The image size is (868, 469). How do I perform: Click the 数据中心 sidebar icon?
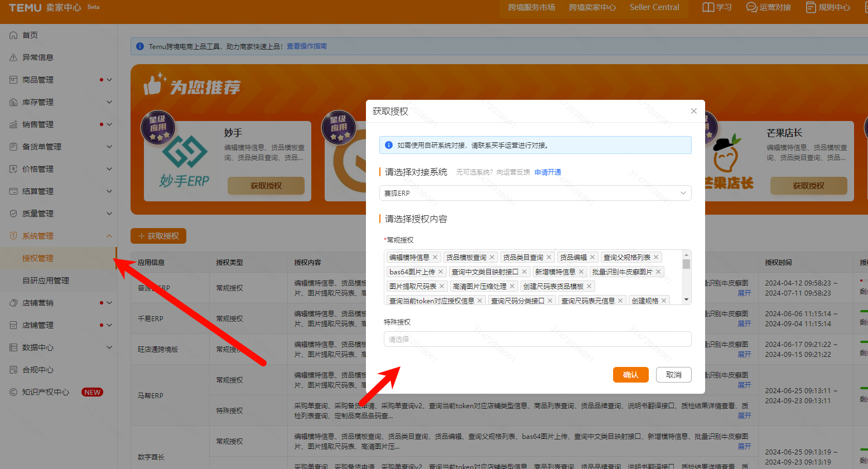point(13,347)
